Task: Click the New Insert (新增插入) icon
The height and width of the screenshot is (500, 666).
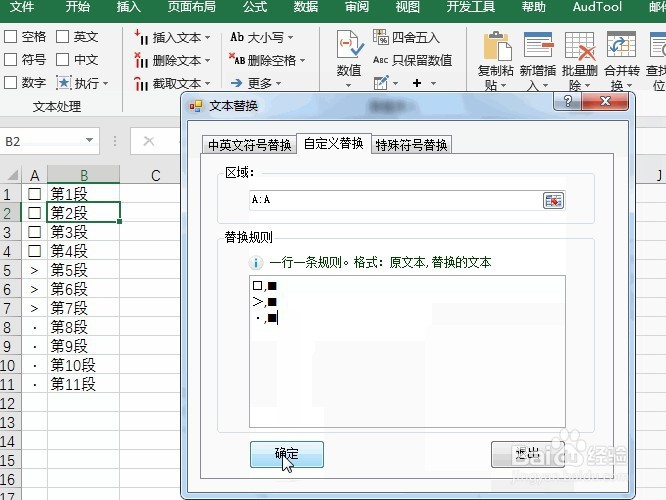Action: (x=539, y=45)
